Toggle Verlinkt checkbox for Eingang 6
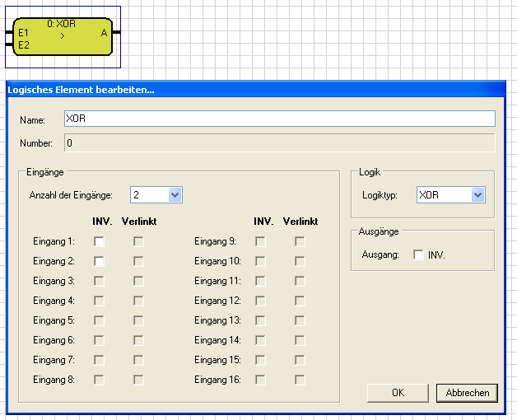517x420 pixels. (138, 340)
